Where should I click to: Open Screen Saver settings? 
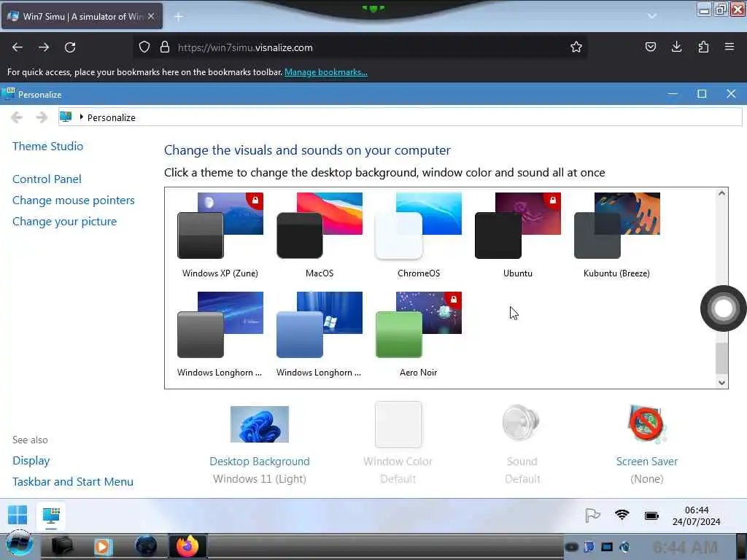pyautogui.click(x=646, y=444)
